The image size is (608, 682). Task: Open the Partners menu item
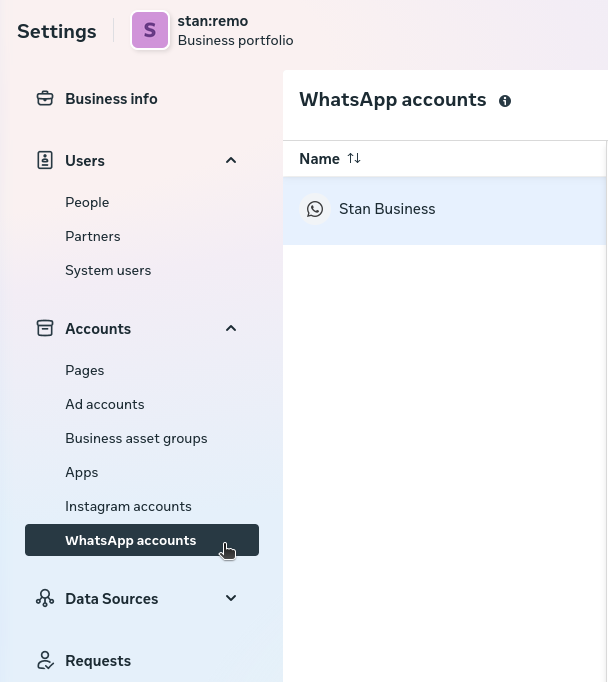[x=93, y=236]
